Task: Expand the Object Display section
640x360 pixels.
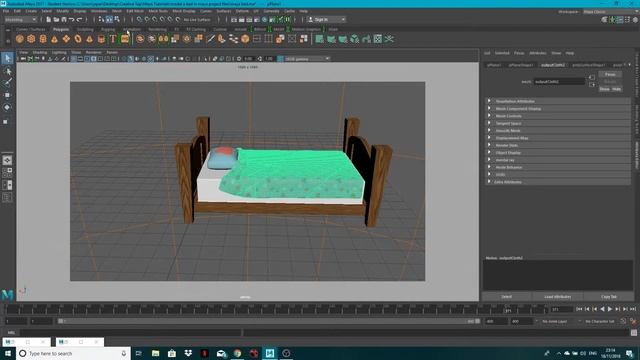Action: tap(558, 153)
